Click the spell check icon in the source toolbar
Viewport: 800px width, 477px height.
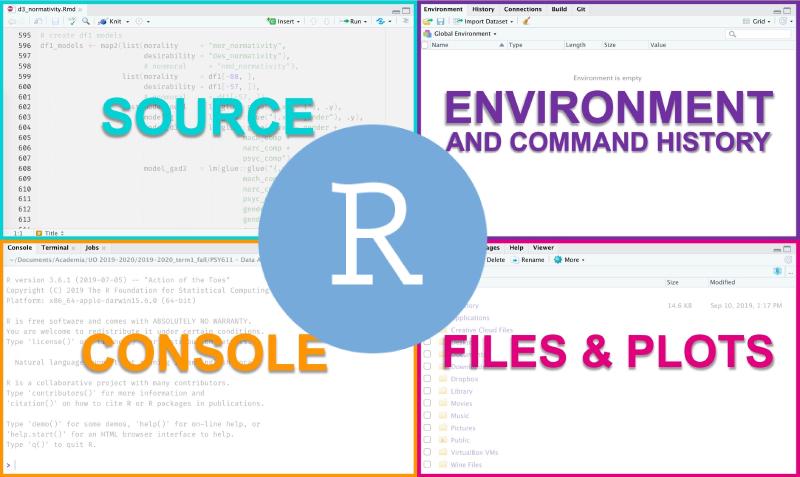[x=72, y=21]
